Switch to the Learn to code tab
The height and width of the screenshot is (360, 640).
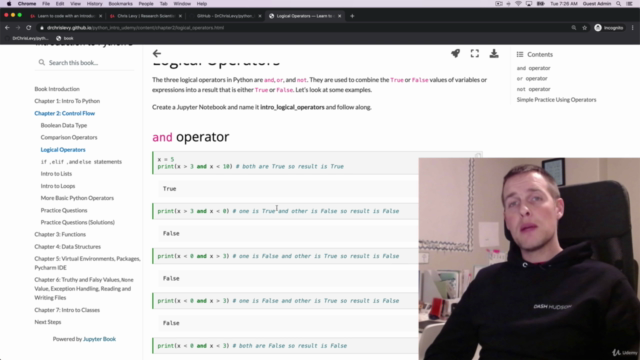point(65,16)
